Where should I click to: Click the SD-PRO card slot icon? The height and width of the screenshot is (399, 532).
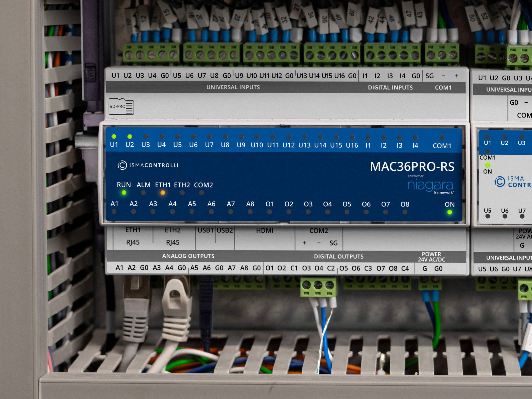click(x=121, y=106)
